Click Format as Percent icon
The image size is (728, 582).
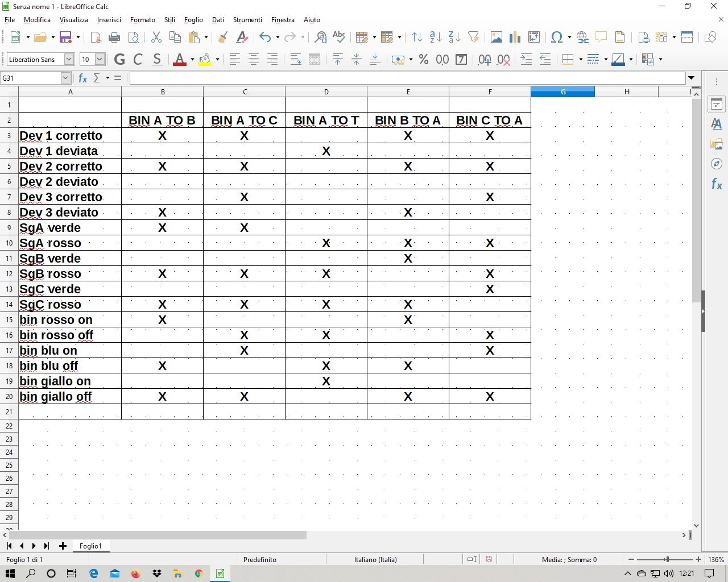pos(424,60)
